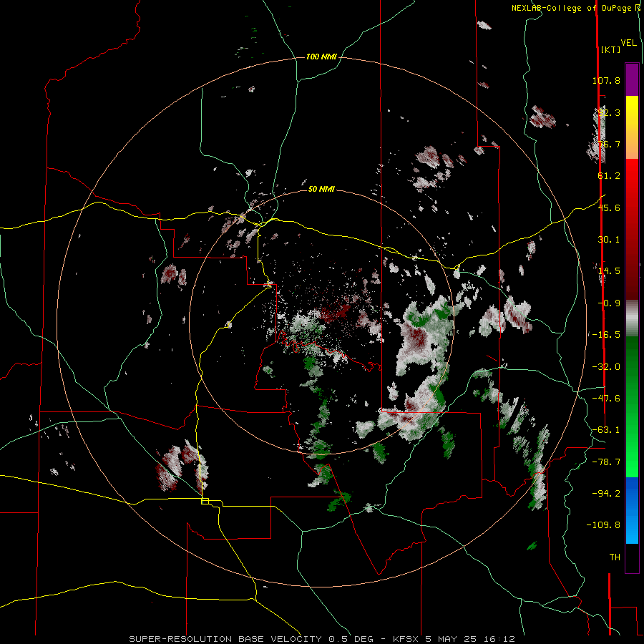644x644 pixels.
Task: Click the -94.2 legend value
Action: tap(606, 493)
